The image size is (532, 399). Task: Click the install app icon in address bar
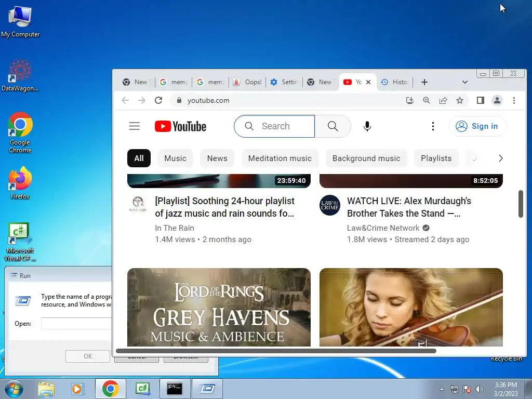click(410, 100)
